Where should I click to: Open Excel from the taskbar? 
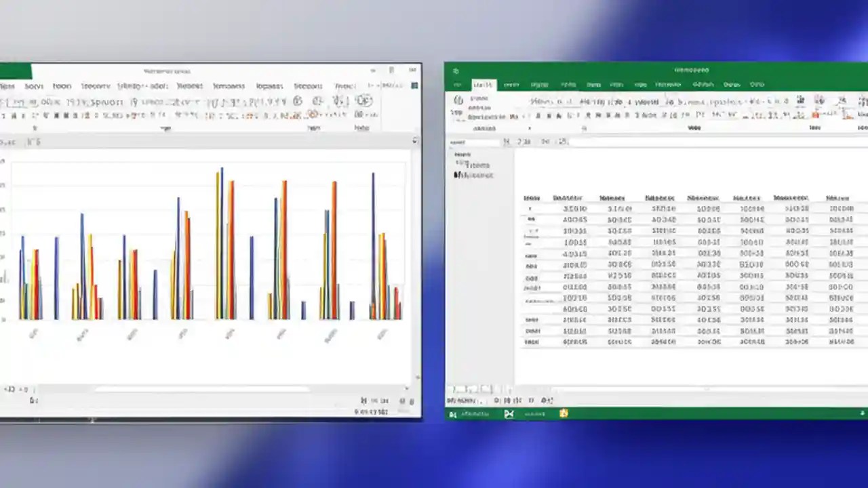(509, 414)
